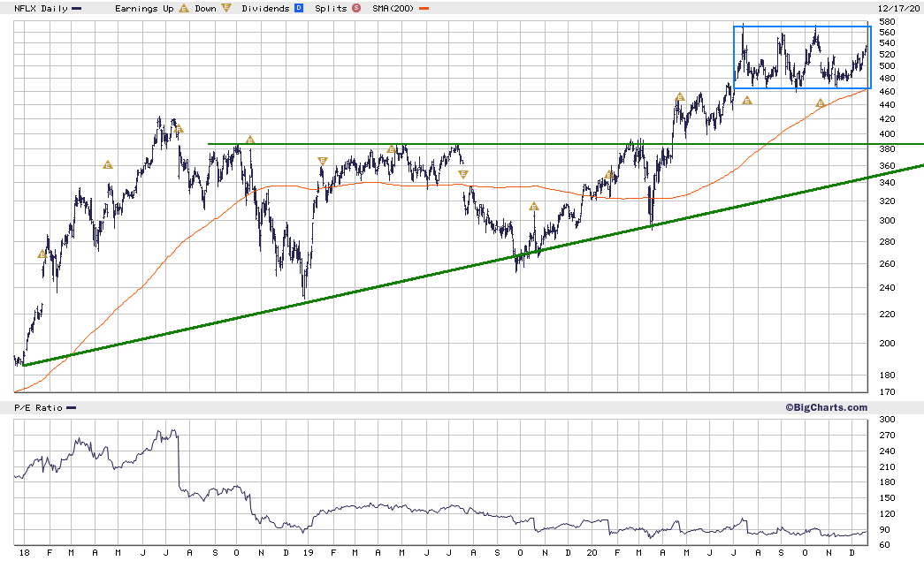This screenshot has width=924, height=561.
Task: Click the earnings-up marker in July 2018
Action: click(179, 128)
